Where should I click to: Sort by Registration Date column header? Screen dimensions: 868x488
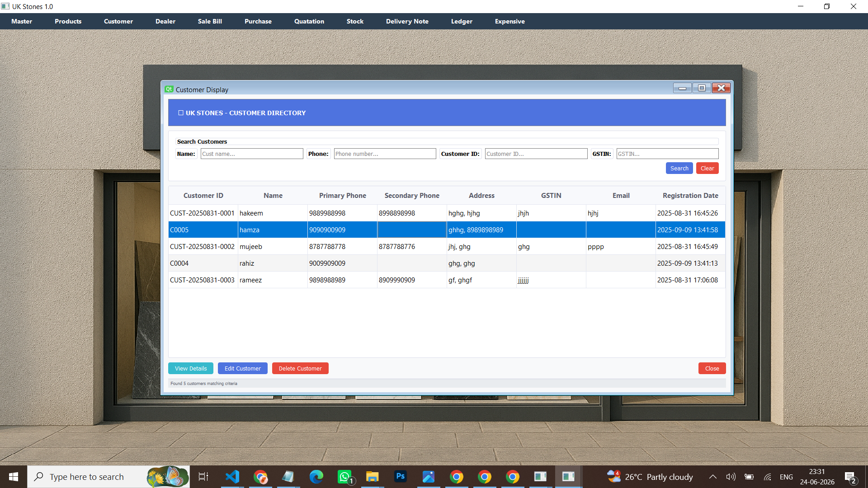point(690,195)
